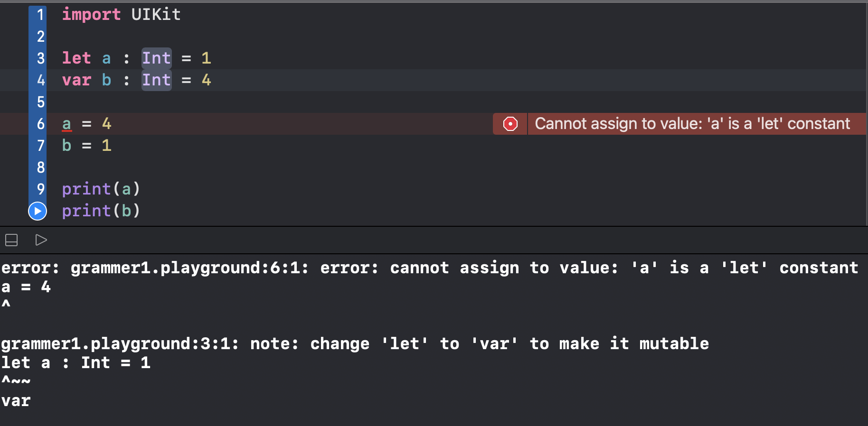This screenshot has height=426, width=868.
Task: Select the highlighted Int type on line 4
Action: click(x=156, y=80)
